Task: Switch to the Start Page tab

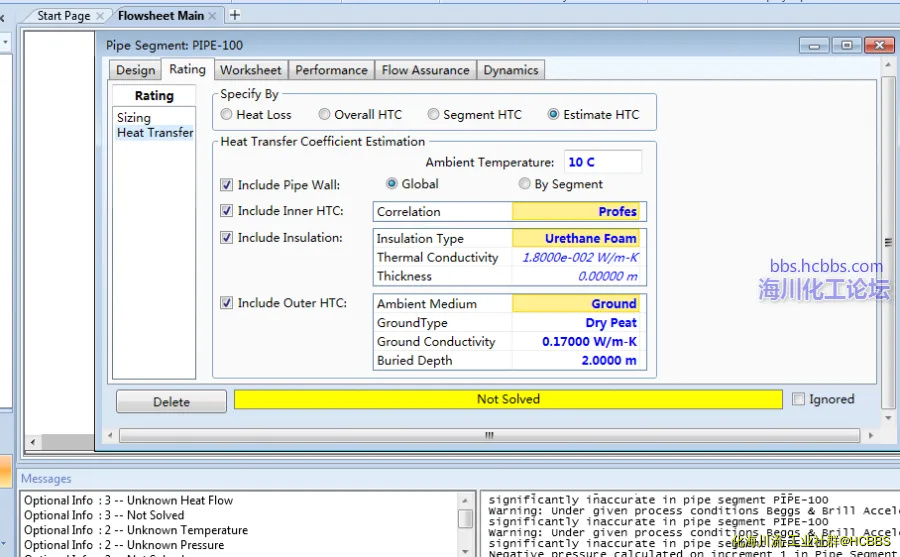Action: (64, 16)
